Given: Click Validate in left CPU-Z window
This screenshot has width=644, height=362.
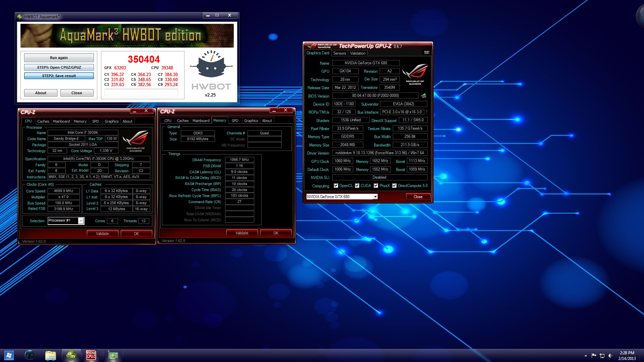Looking at the screenshot, I should (x=102, y=234).
